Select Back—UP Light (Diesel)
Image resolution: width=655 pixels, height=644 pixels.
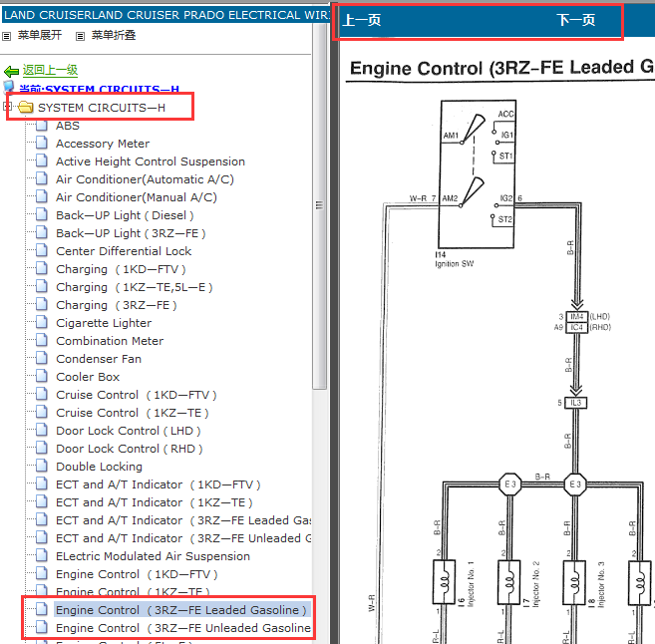(125, 215)
